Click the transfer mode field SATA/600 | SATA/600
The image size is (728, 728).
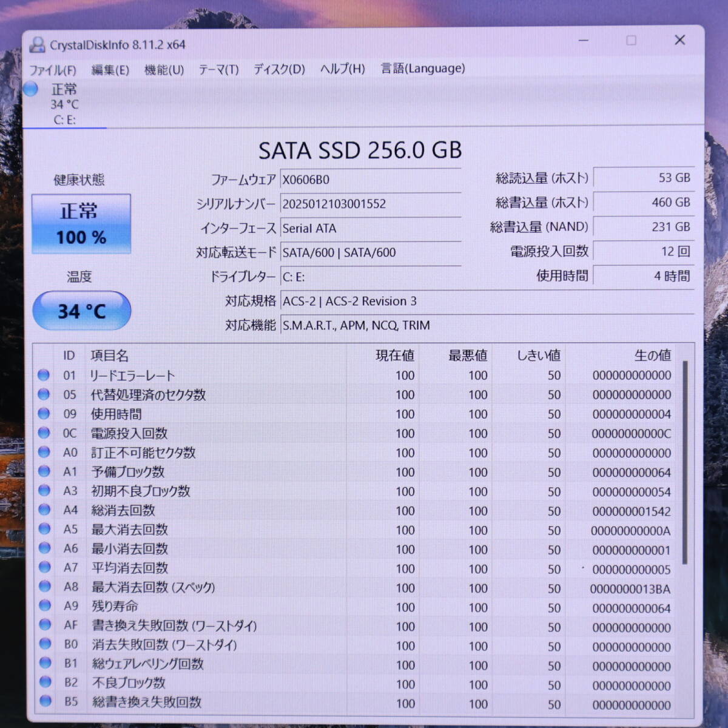coord(371,252)
